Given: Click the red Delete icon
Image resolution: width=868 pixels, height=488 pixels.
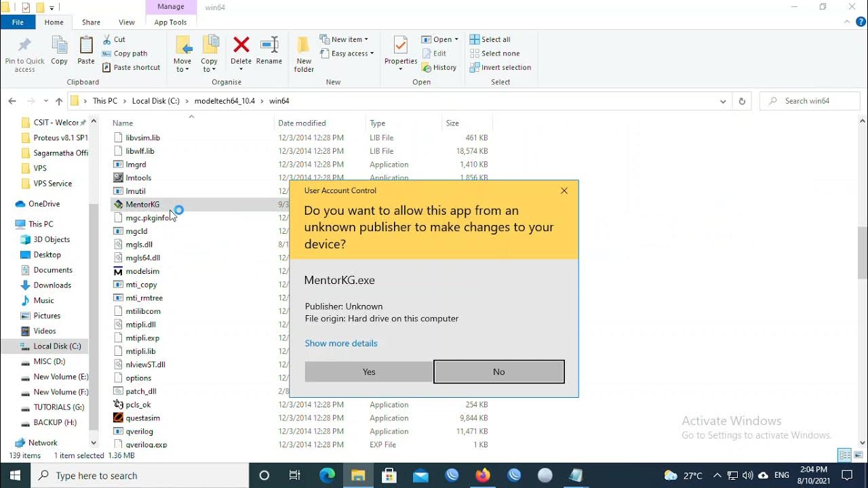Looking at the screenshot, I should pyautogui.click(x=241, y=46).
